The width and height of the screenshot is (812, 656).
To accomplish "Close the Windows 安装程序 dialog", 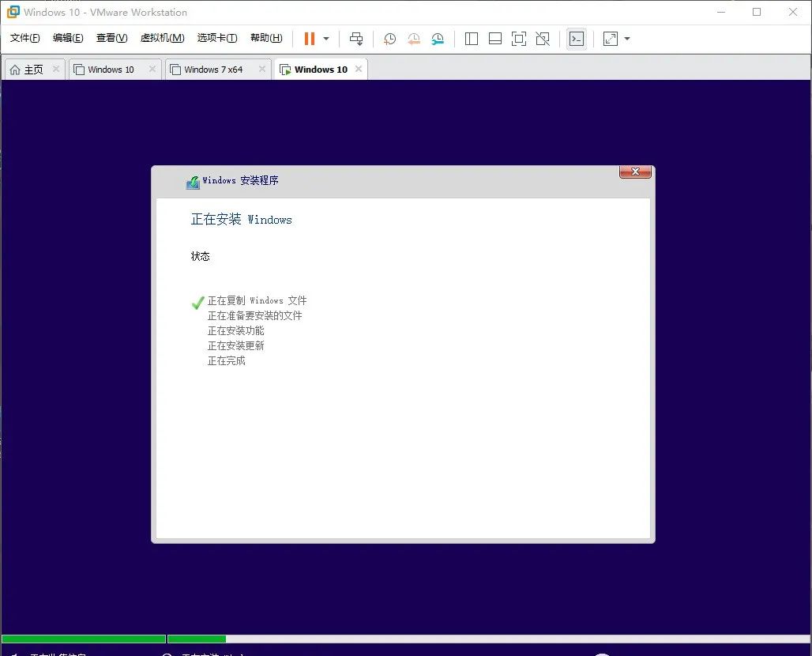I will tap(635, 172).
